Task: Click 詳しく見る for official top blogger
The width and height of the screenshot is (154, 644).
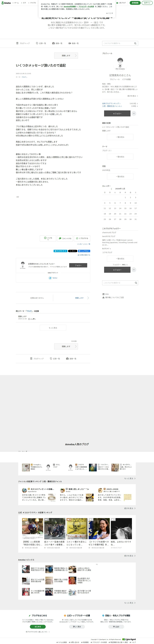Action: pos(77,626)
